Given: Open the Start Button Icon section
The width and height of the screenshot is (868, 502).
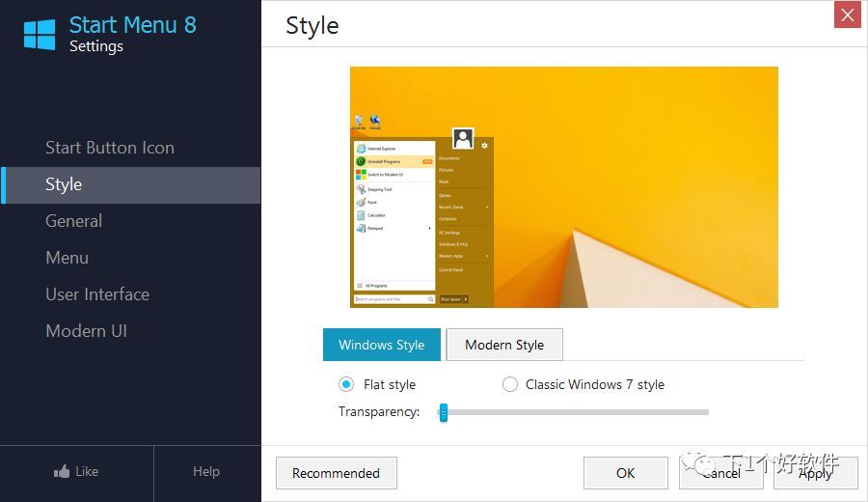Looking at the screenshot, I should click(110, 148).
